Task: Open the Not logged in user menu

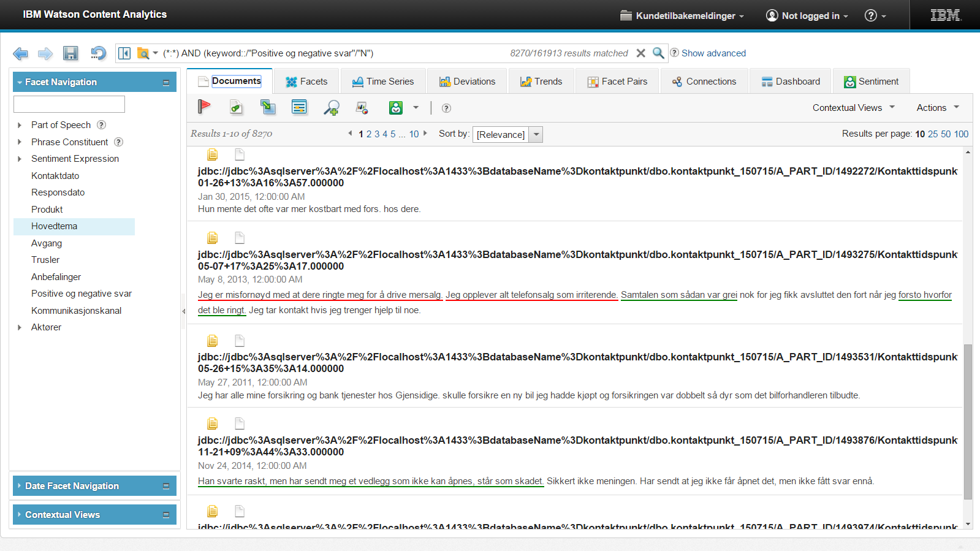Action: click(807, 16)
